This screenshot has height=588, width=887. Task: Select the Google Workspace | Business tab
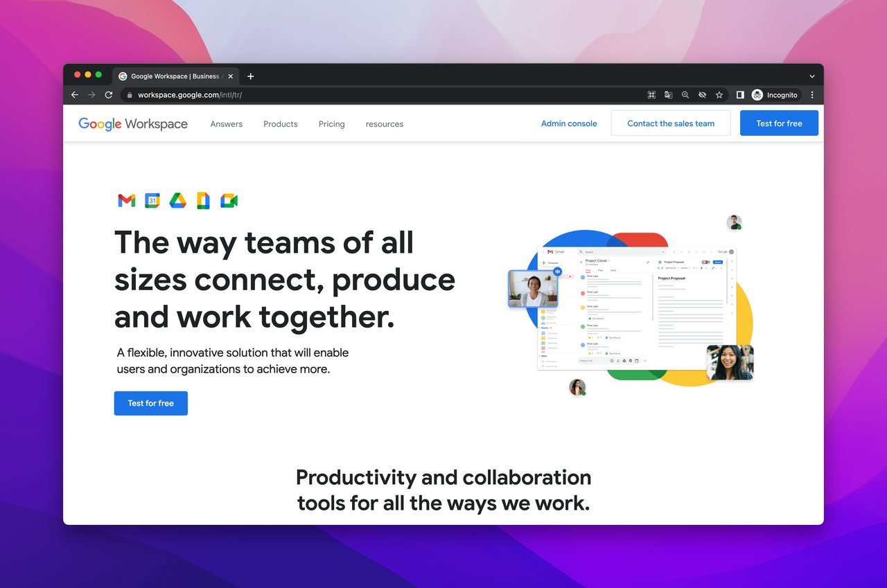pyautogui.click(x=175, y=76)
